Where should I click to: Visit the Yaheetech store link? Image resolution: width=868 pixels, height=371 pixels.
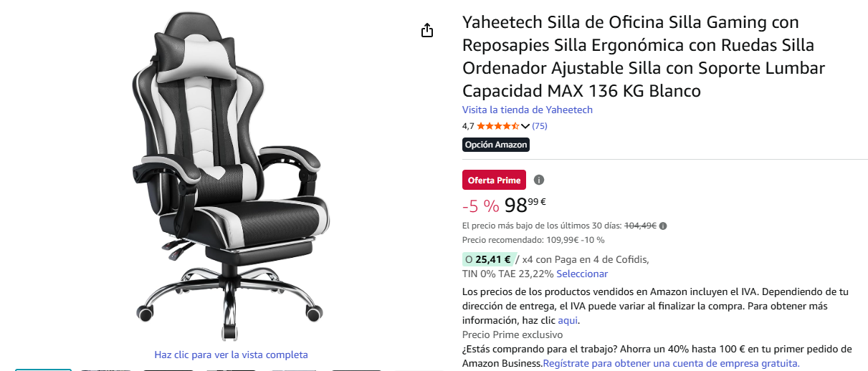[528, 110]
